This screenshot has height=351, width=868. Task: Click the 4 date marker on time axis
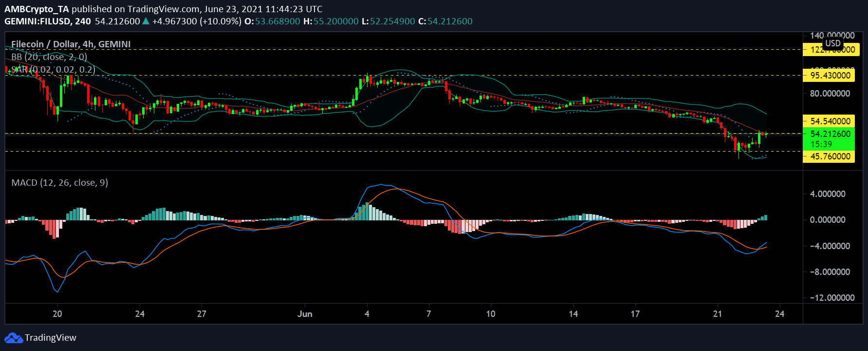coord(367,314)
